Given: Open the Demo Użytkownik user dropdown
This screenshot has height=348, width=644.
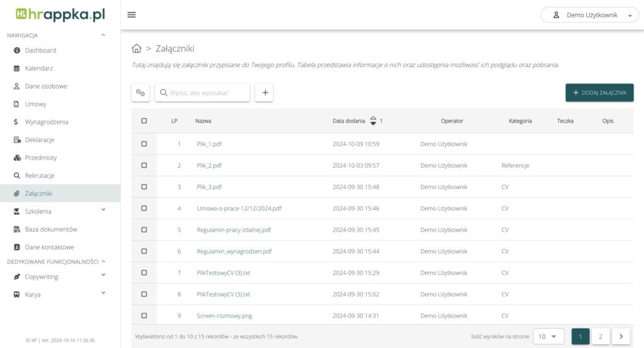Looking at the screenshot, I should click(589, 15).
